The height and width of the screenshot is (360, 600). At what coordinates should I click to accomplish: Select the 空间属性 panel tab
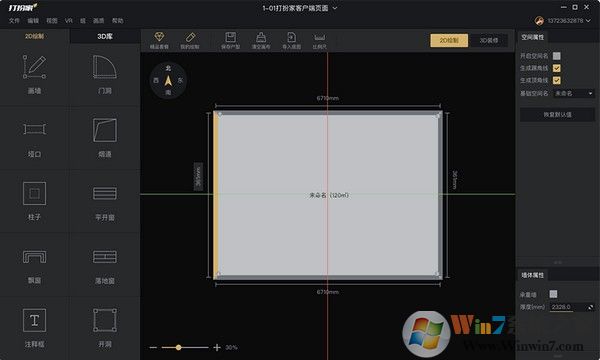532,37
